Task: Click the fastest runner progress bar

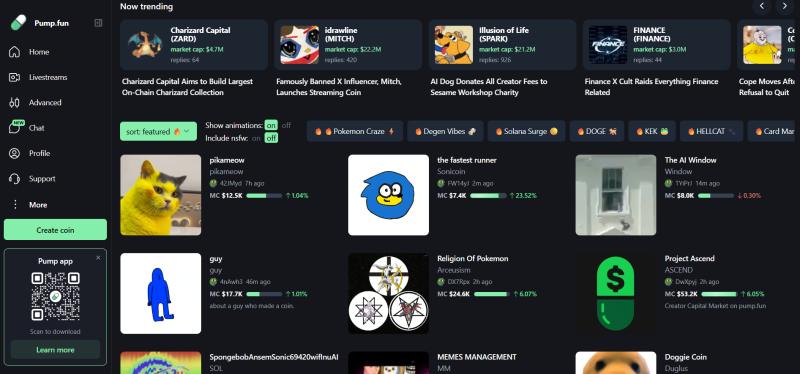Action: (488, 195)
